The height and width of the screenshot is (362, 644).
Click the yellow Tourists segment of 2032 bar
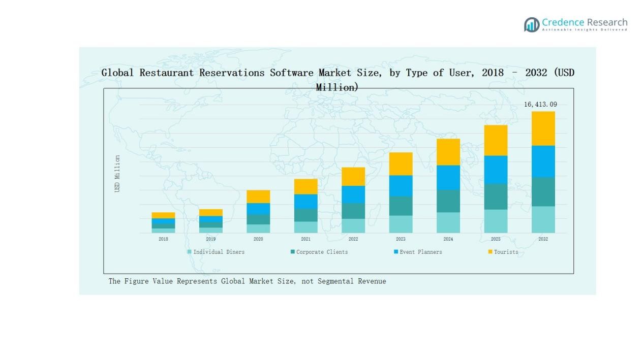543,128
